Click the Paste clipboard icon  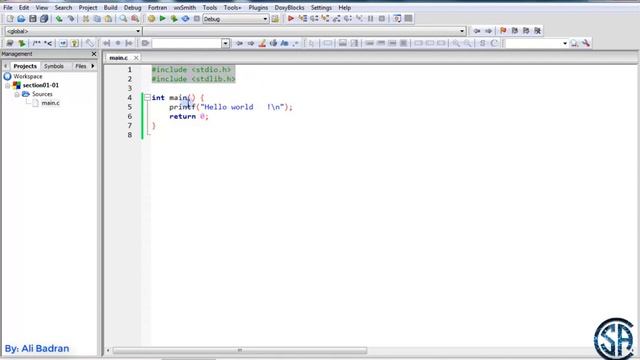(108, 19)
